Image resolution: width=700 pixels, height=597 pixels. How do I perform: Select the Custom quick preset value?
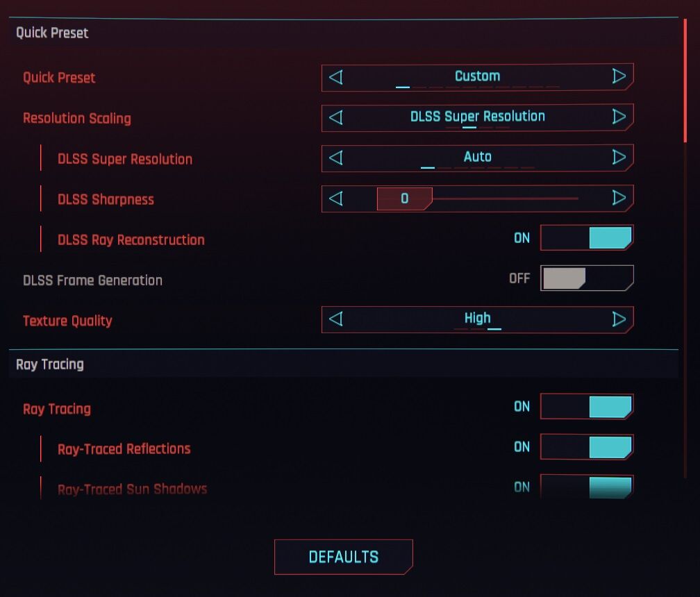[x=477, y=76]
